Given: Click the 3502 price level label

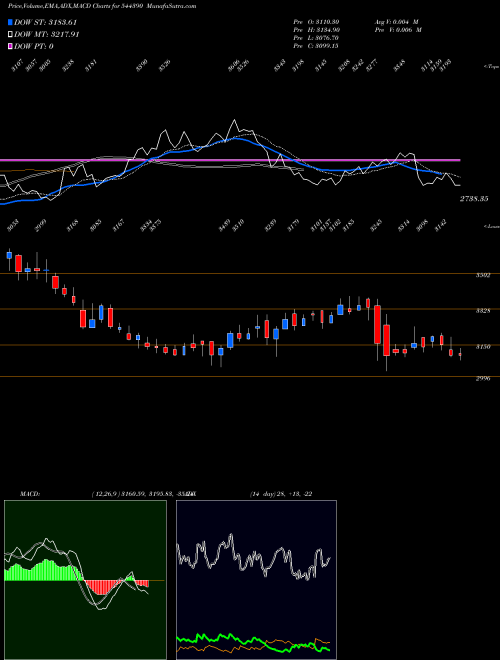Looking at the screenshot, I should coord(483,275).
